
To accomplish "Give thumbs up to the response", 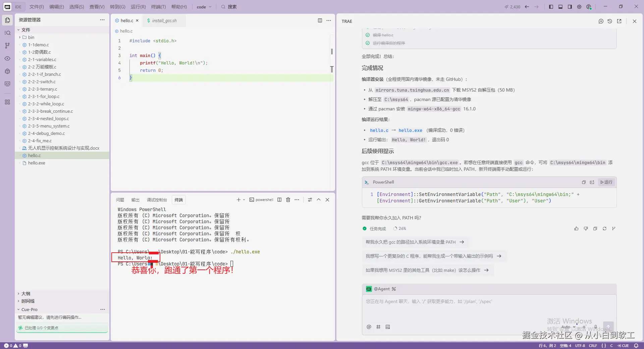I will pyautogui.click(x=576, y=229).
